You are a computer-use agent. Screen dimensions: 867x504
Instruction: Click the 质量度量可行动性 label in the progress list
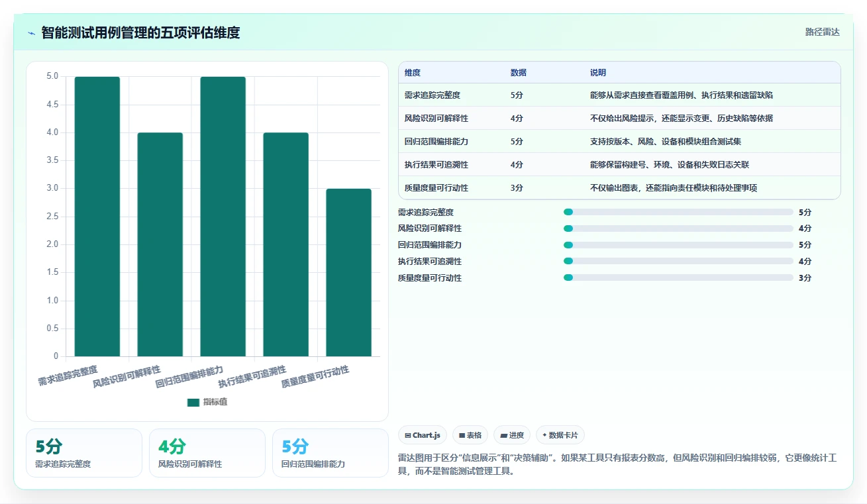tap(430, 278)
